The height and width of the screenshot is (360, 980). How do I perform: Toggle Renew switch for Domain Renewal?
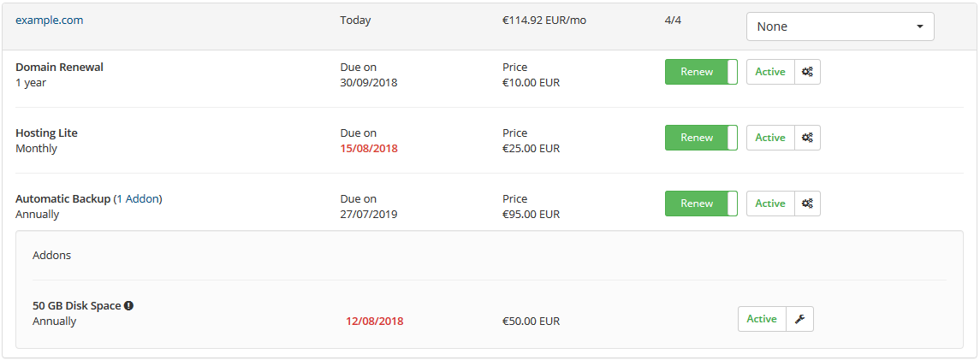coord(701,72)
